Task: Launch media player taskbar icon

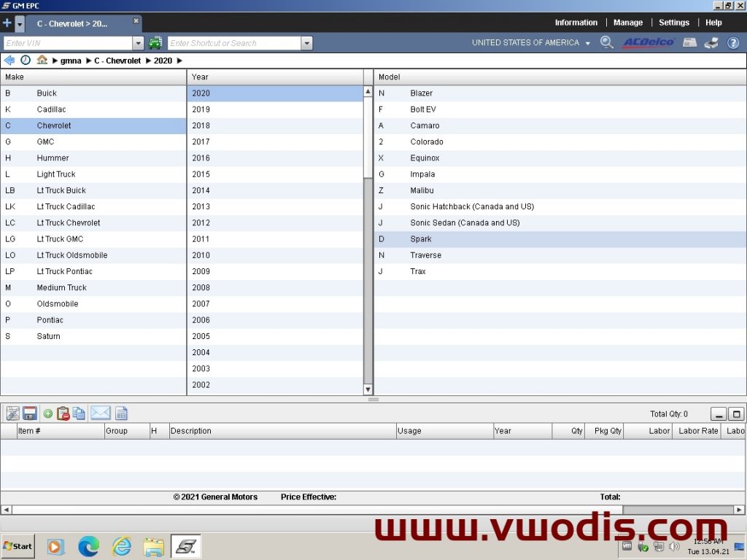Action: tap(54, 546)
